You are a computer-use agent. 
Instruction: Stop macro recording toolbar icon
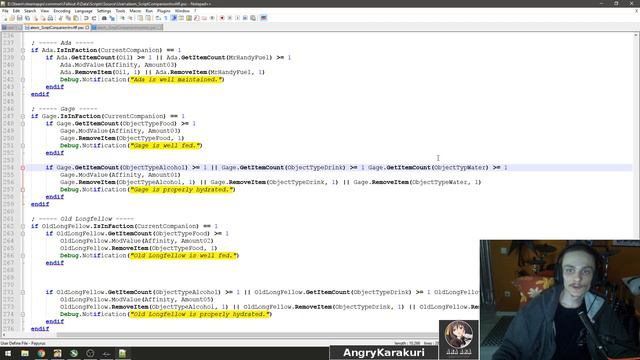(x=230, y=18)
